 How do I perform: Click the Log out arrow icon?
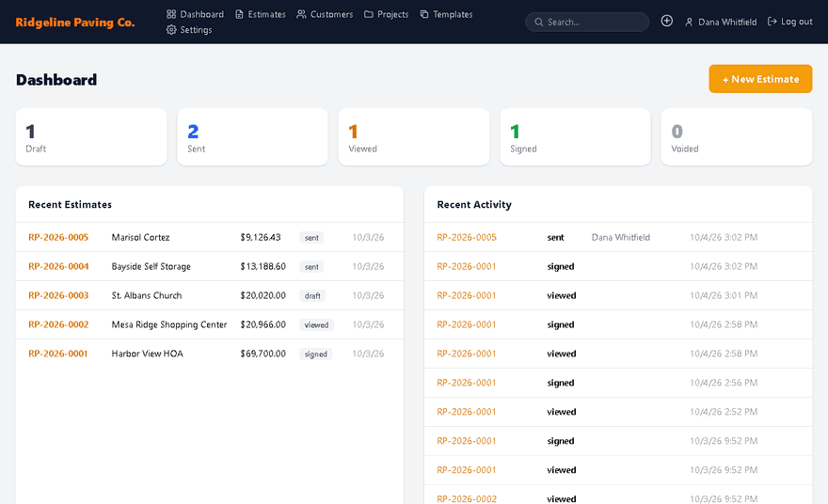click(x=772, y=21)
